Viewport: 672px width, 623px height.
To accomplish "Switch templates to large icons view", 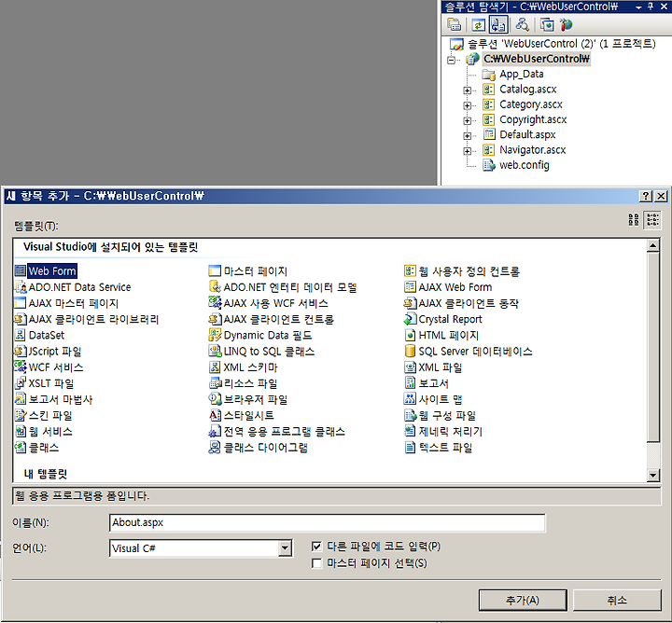I will (634, 220).
